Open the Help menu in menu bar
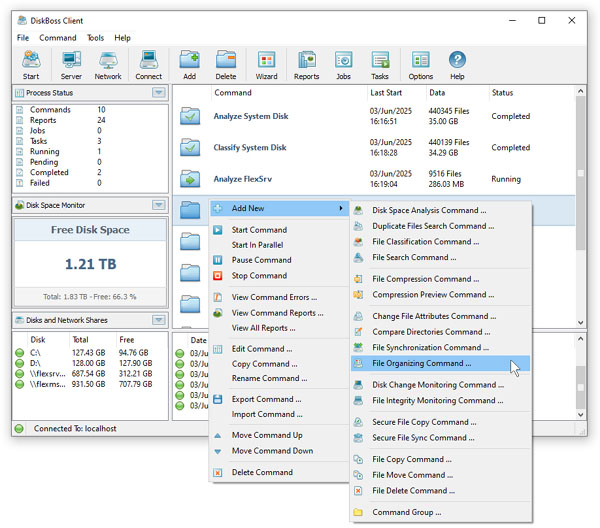This screenshot has height=528, width=600. click(122, 38)
